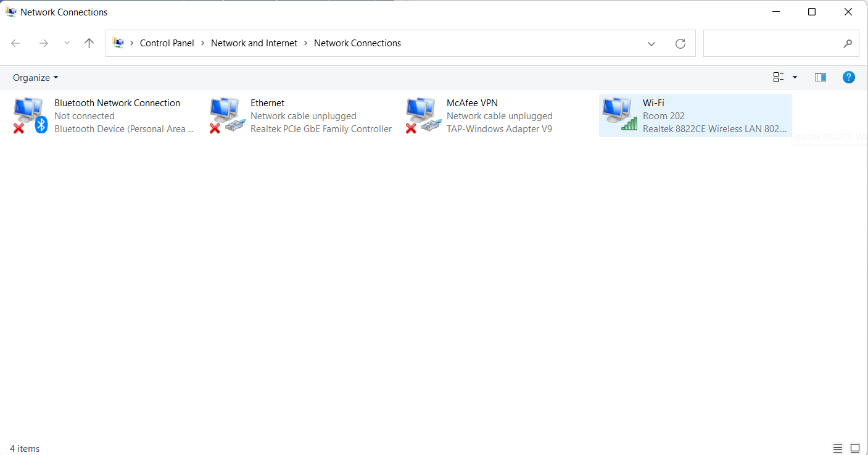Click the search magnifier icon
Screen dimensions: 868x455
click(x=848, y=44)
